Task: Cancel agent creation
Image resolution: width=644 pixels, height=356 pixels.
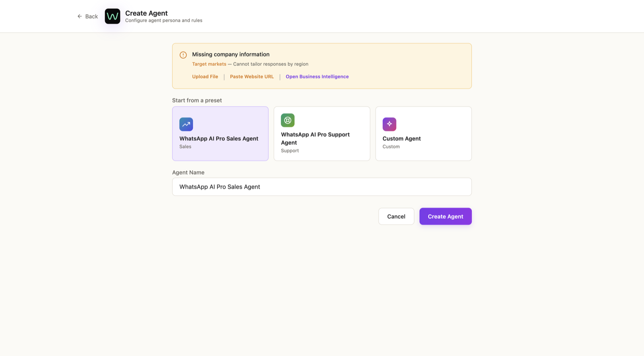Action: pyautogui.click(x=396, y=216)
